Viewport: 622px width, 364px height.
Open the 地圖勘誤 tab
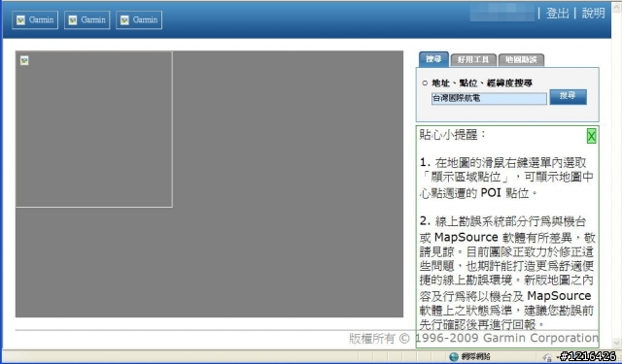[x=521, y=60]
